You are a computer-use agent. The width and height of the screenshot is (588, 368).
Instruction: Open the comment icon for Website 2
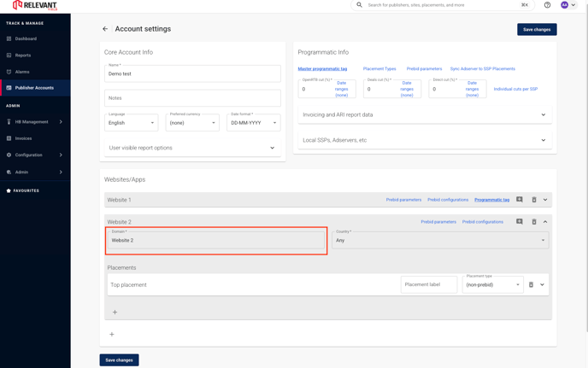tap(520, 222)
